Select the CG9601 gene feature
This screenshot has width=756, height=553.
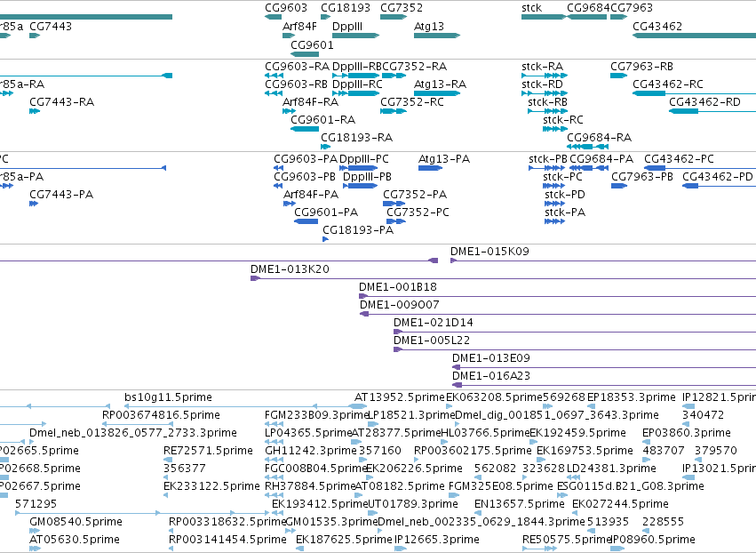[305, 54]
